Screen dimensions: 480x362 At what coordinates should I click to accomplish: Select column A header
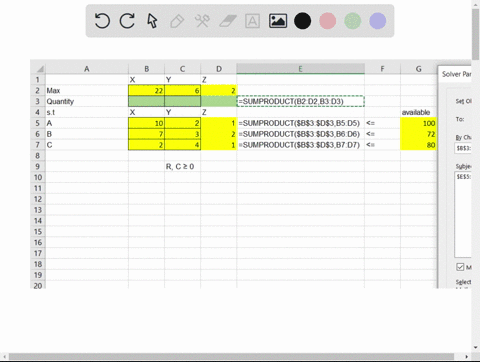(x=87, y=69)
